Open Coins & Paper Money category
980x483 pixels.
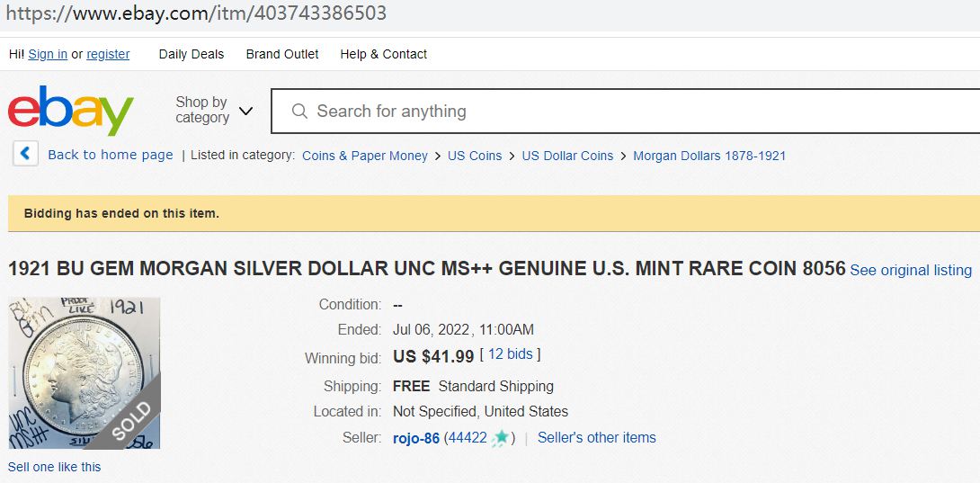point(365,156)
